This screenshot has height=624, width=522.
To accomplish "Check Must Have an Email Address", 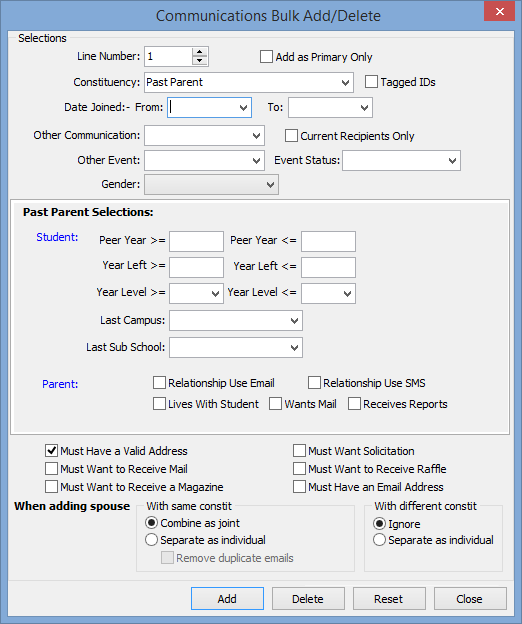I will click(300, 487).
